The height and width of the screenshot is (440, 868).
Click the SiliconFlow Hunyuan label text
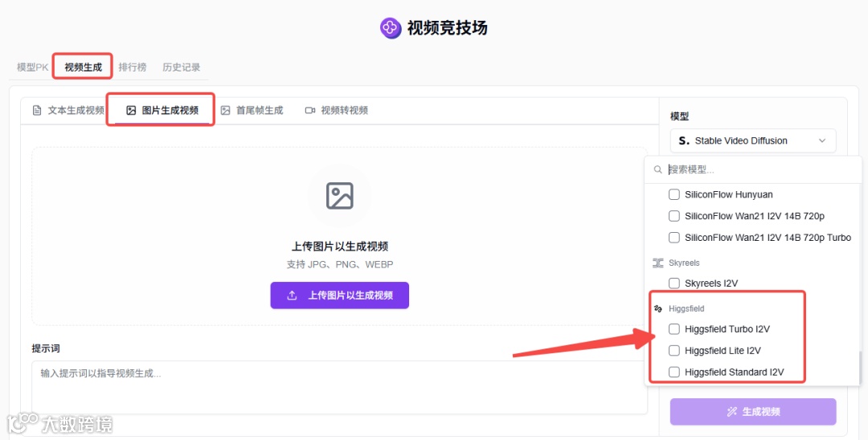pyautogui.click(x=728, y=194)
